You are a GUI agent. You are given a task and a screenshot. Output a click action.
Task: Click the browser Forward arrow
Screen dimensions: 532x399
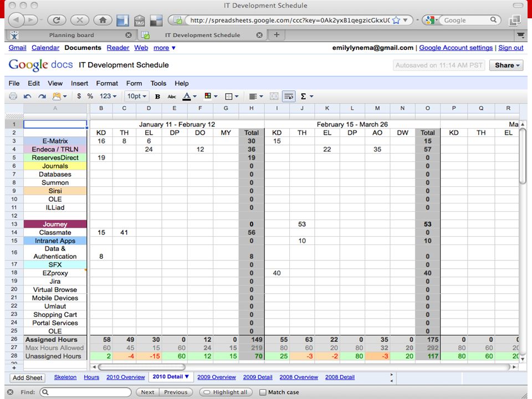pos(30,20)
